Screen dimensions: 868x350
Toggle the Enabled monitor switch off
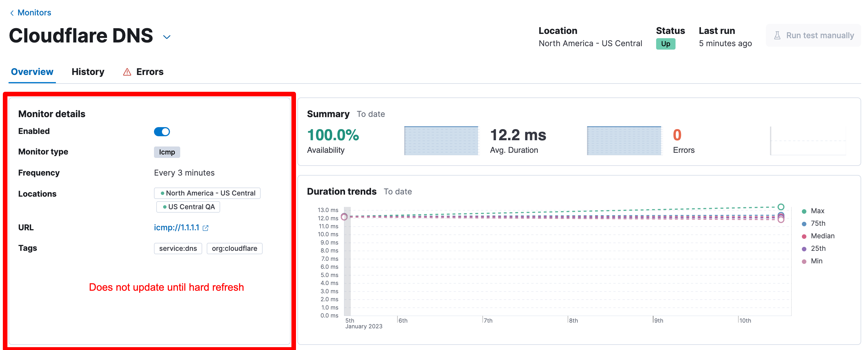pos(162,131)
